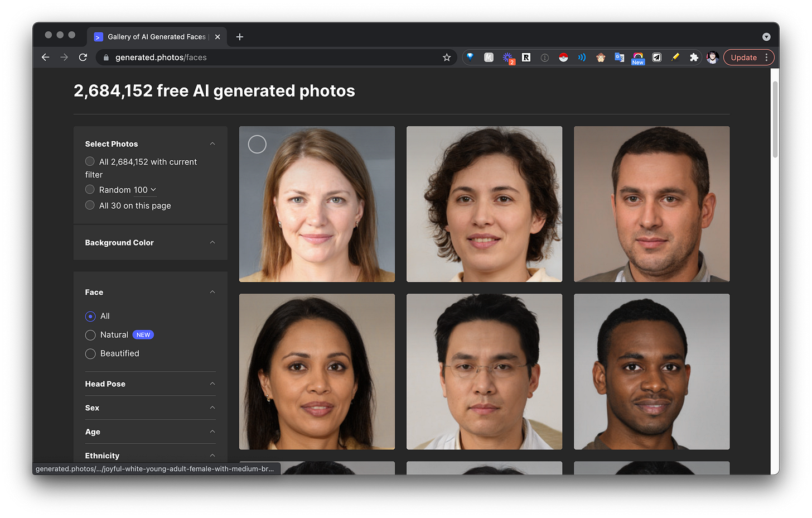Choose the Natural face filter radio button
This screenshot has width=812, height=518.
[x=90, y=335]
